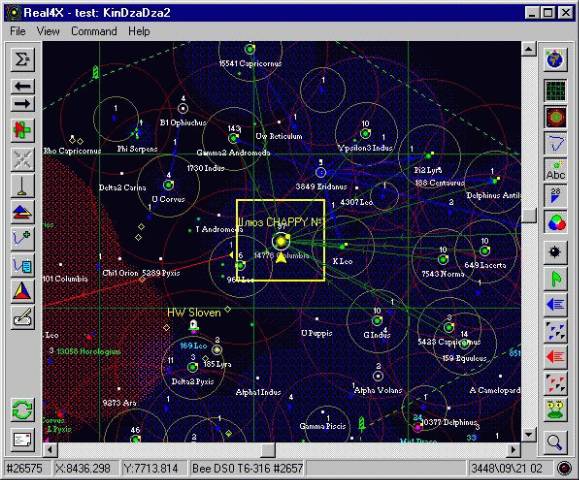Click the X Leo star label

pos(342,261)
